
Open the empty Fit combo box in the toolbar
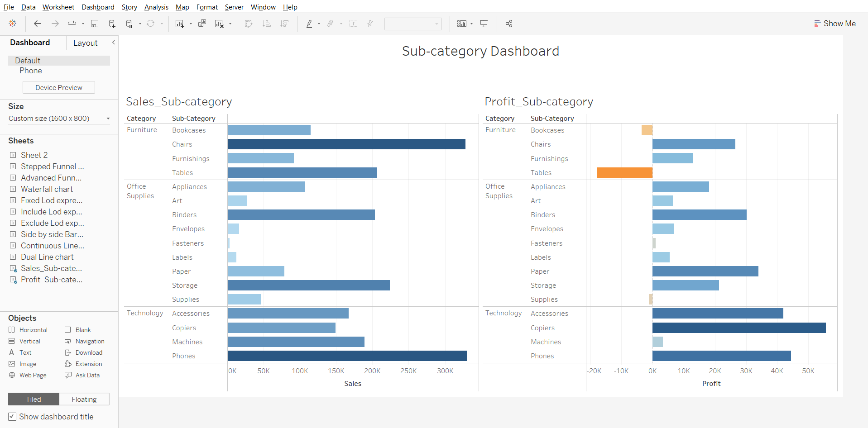point(413,24)
